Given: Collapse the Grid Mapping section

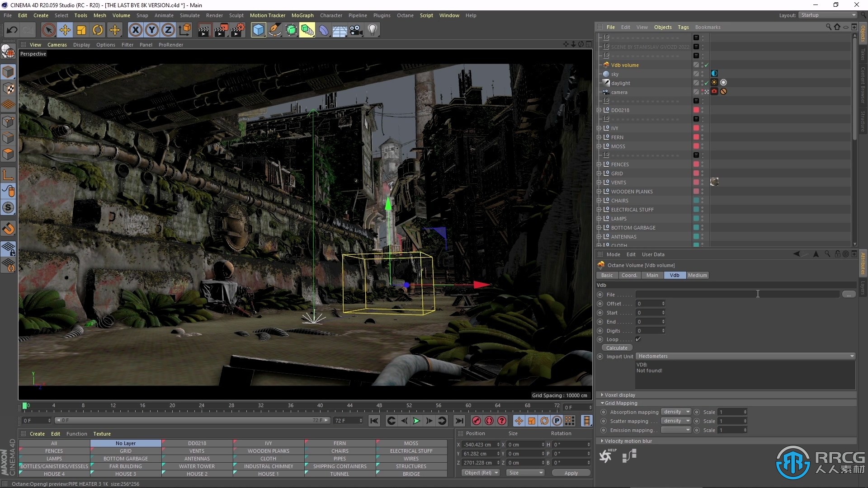Looking at the screenshot, I should (621, 403).
